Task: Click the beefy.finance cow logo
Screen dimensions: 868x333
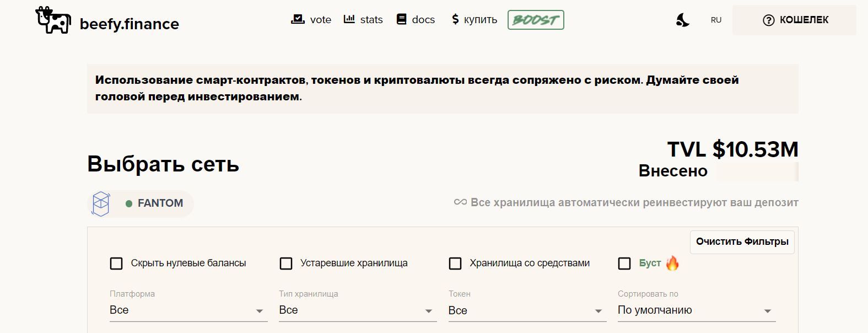Action: pos(53,20)
